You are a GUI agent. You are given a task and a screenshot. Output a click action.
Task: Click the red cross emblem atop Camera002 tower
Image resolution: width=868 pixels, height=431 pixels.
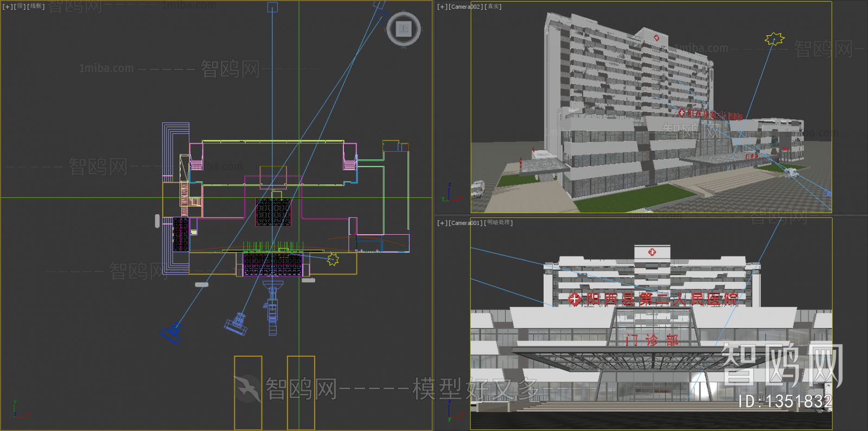(657, 38)
